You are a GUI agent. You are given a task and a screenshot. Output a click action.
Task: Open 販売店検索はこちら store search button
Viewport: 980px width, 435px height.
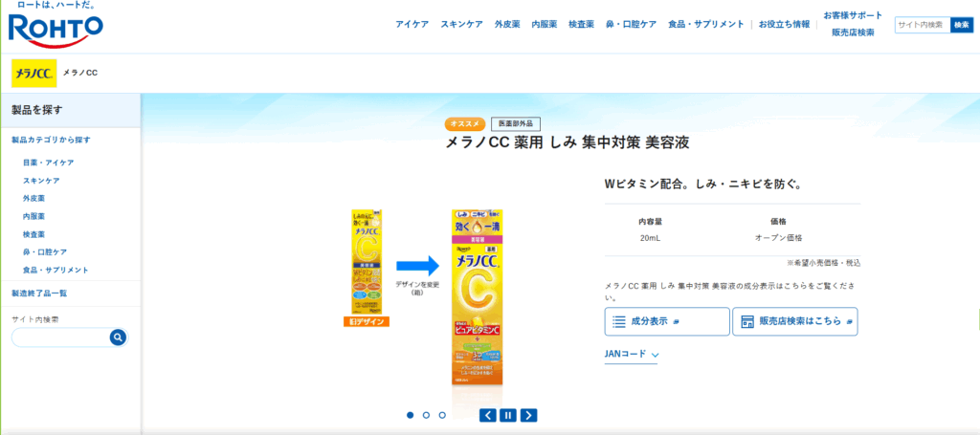[x=795, y=321]
